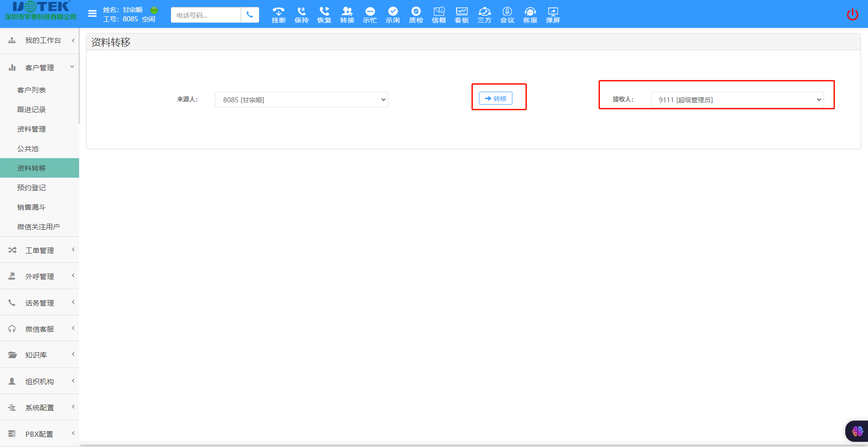Go to 客户列表 in the sidebar

coord(32,90)
